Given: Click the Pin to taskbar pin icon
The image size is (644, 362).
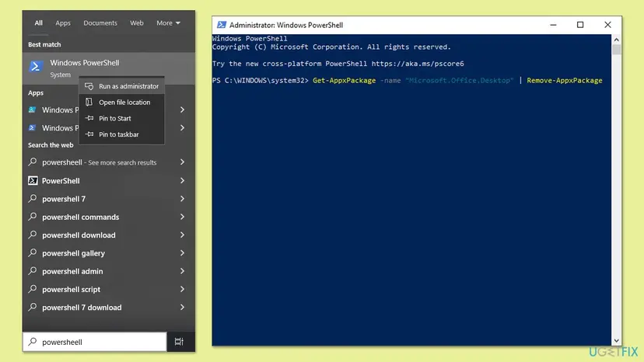Looking at the screenshot, I should point(89,134).
